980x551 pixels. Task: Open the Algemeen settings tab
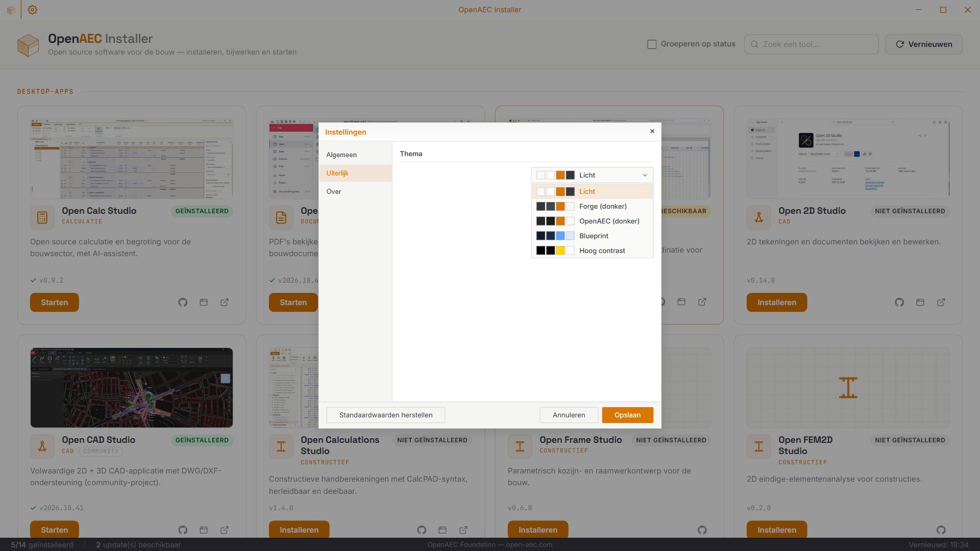(x=356, y=155)
